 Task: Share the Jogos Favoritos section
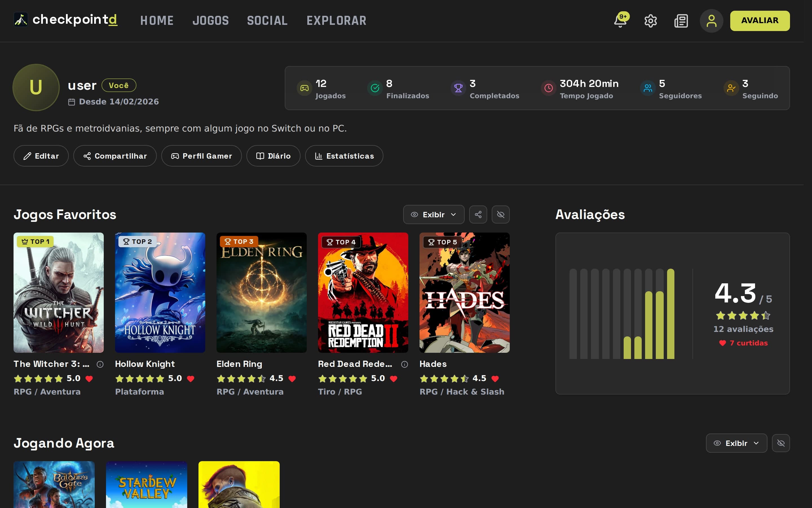(x=478, y=214)
